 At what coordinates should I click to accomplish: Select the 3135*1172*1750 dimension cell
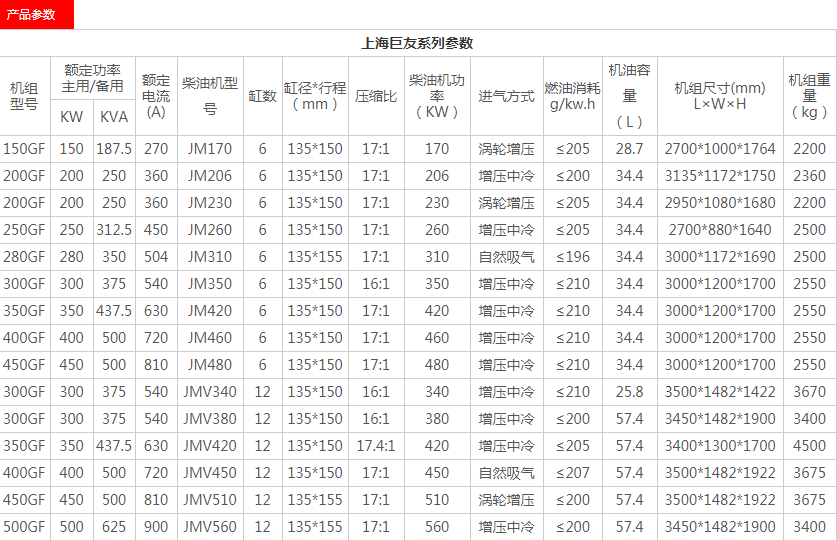720,176
